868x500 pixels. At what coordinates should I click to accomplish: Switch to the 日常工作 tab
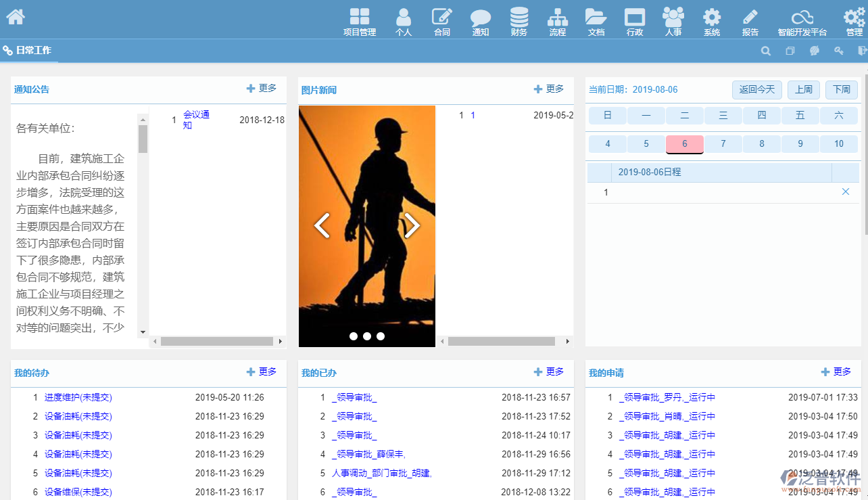[28, 51]
